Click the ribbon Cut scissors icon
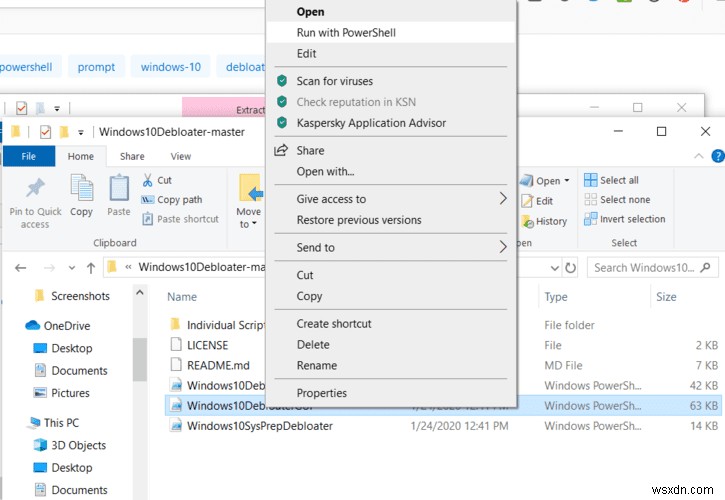The height and width of the screenshot is (500, 725). click(x=147, y=180)
